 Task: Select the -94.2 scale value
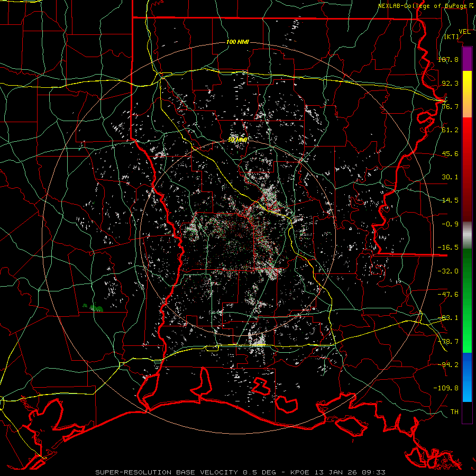[448, 364]
